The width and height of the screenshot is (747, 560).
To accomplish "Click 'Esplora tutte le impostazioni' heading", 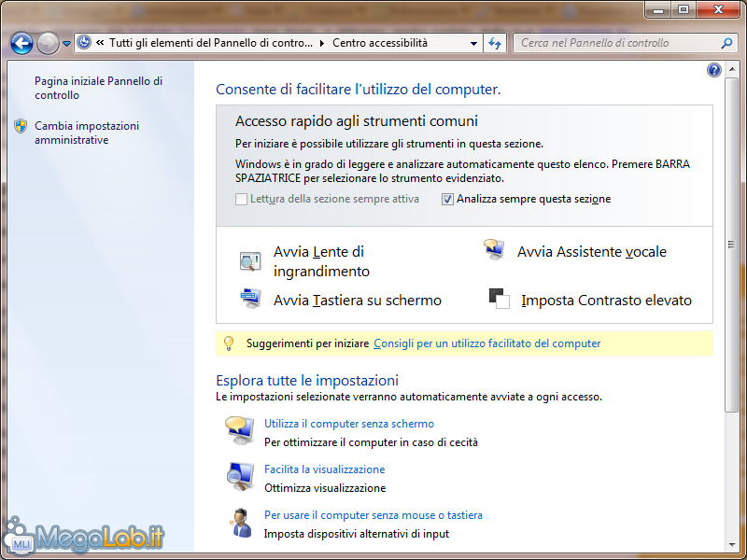I will tap(307, 381).
